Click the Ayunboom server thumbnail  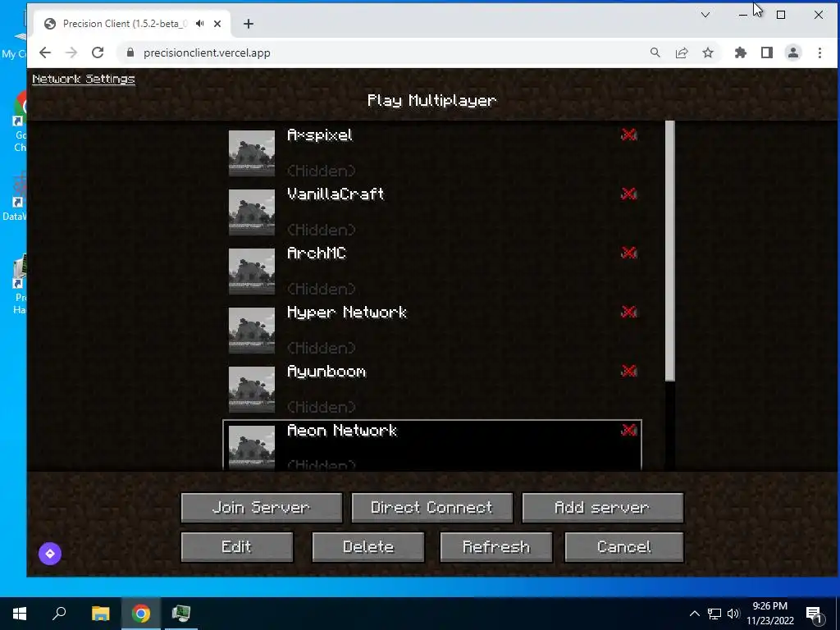coord(252,390)
